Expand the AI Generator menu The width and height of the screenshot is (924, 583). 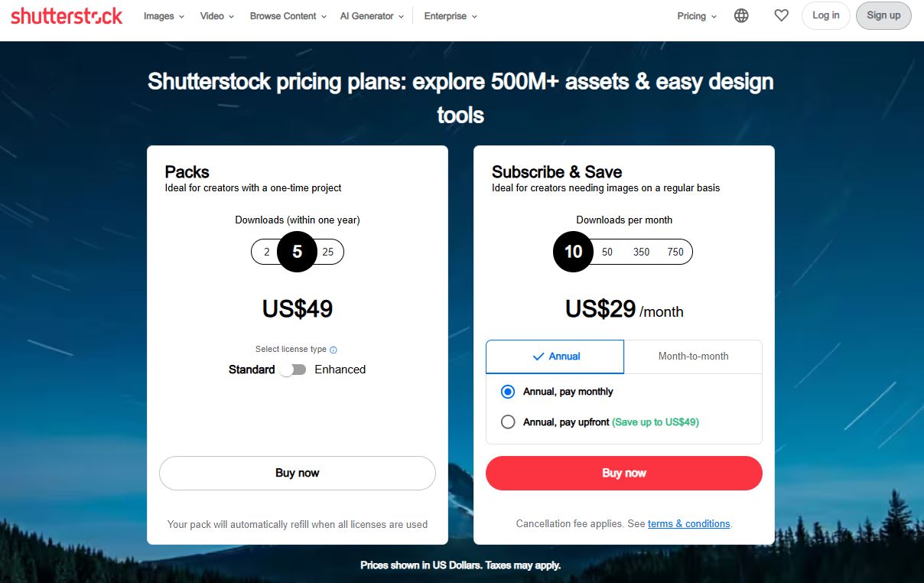tap(372, 16)
